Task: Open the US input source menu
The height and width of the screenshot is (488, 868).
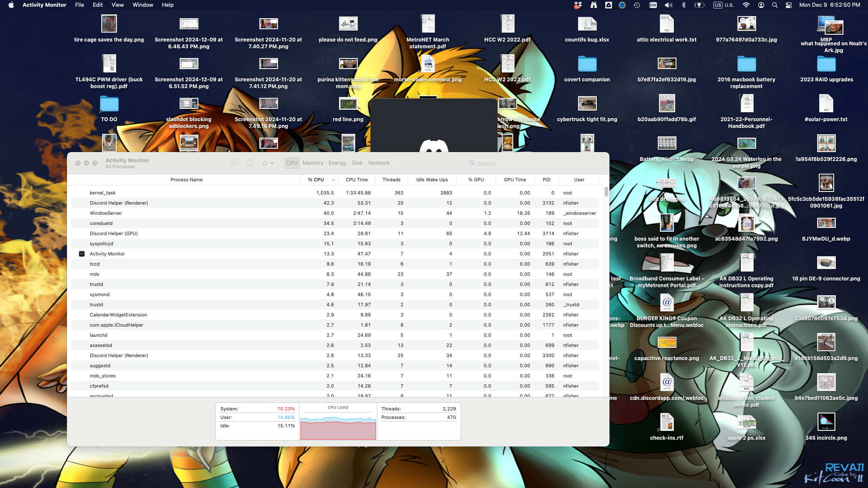Action: coord(723,5)
